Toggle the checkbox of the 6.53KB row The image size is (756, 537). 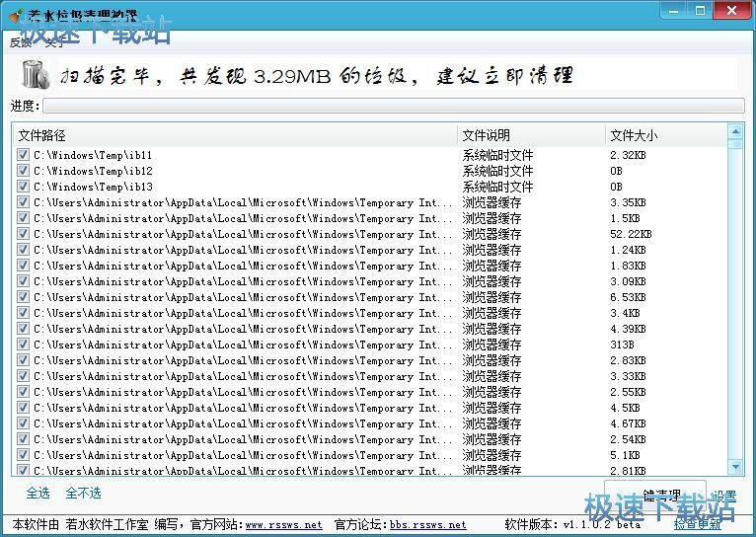[23, 297]
